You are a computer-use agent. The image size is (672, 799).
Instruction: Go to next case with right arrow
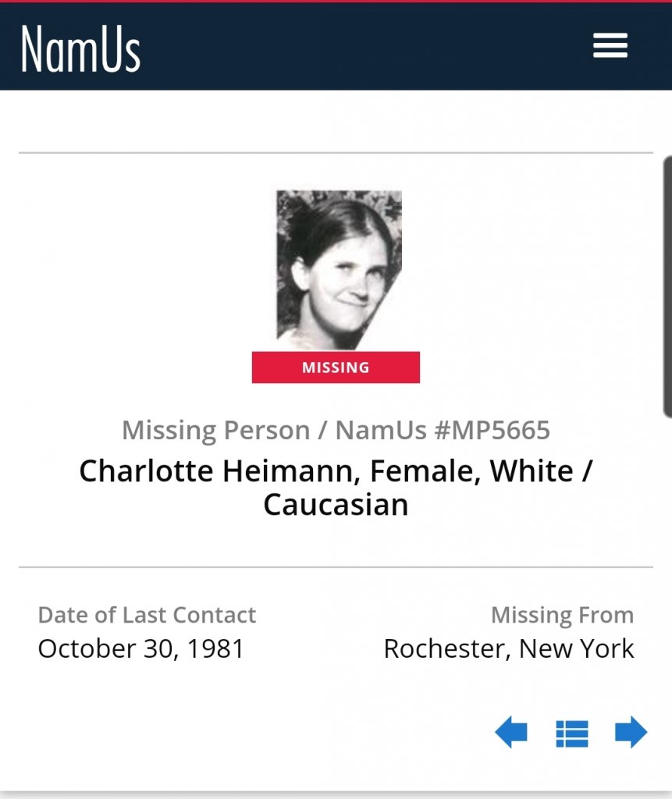pyautogui.click(x=631, y=733)
